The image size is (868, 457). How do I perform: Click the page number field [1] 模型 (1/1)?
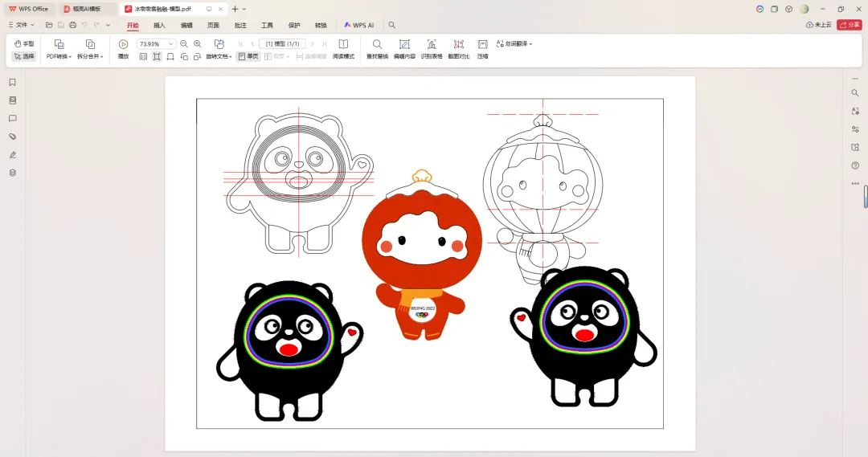(x=282, y=43)
